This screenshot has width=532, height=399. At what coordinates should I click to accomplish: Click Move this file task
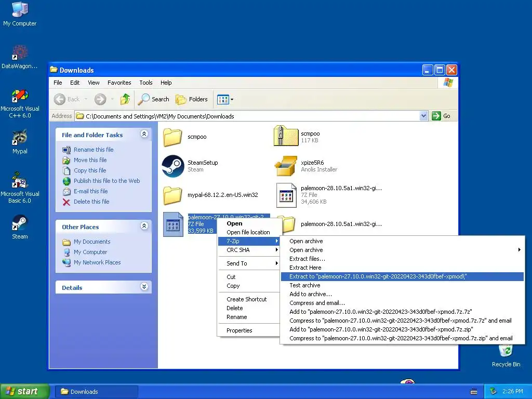(x=90, y=160)
